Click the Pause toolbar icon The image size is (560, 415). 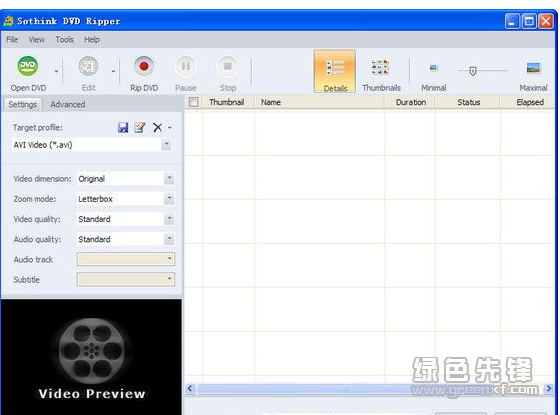pyautogui.click(x=186, y=66)
